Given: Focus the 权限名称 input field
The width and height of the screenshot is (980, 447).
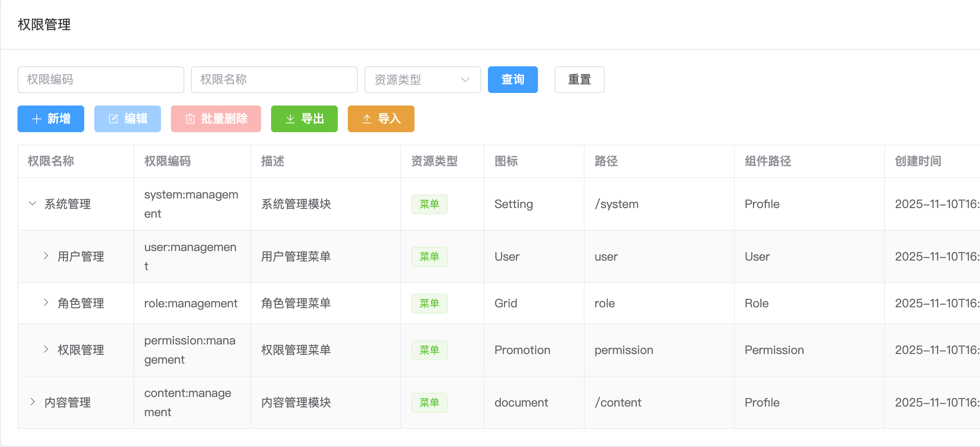Looking at the screenshot, I should click(274, 80).
